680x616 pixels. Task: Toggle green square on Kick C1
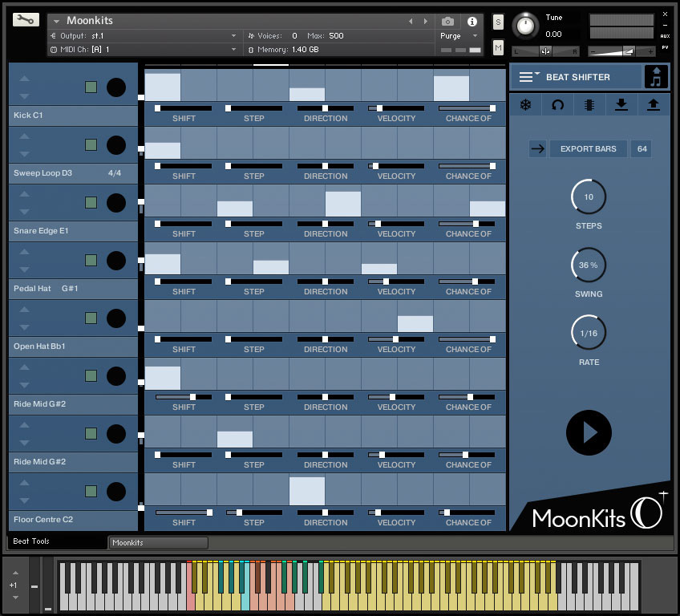pyautogui.click(x=91, y=87)
